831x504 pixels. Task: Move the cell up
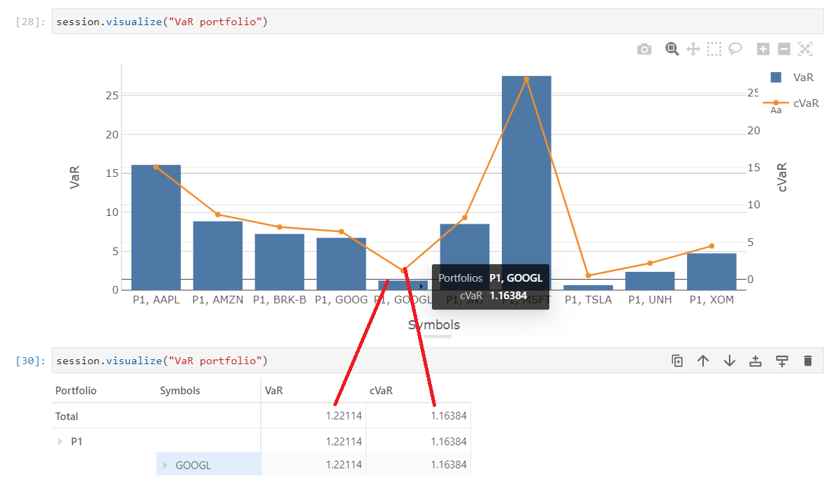click(x=703, y=361)
